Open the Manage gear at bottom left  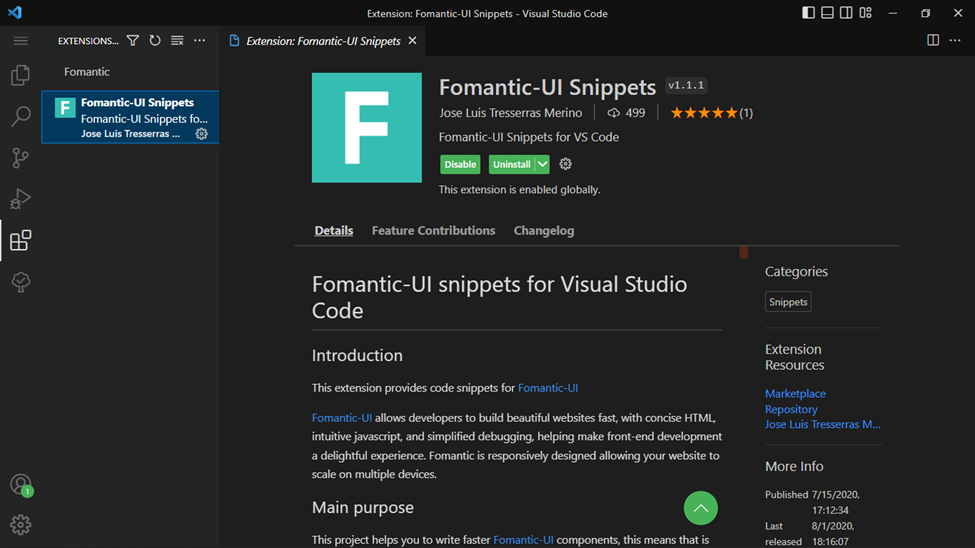click(21, 525)
